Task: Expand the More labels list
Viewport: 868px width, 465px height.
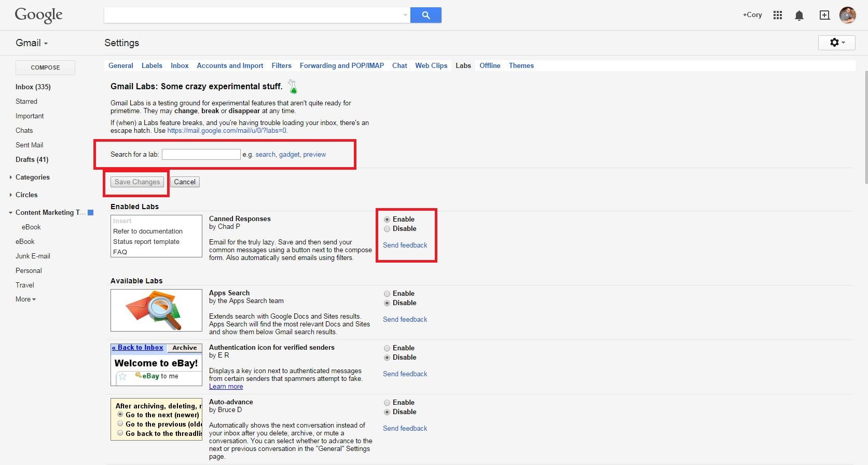Action: click(25, 299)
